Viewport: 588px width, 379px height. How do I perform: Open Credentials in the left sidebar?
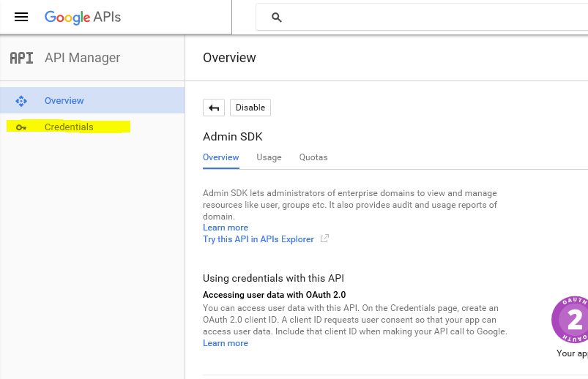click(69, 127)
